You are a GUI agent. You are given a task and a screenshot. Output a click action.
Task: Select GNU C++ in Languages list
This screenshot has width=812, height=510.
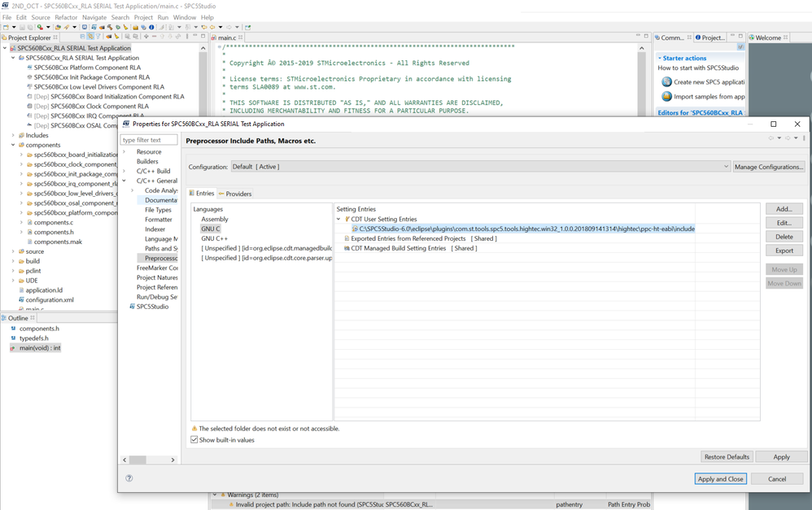coord(215,238)
